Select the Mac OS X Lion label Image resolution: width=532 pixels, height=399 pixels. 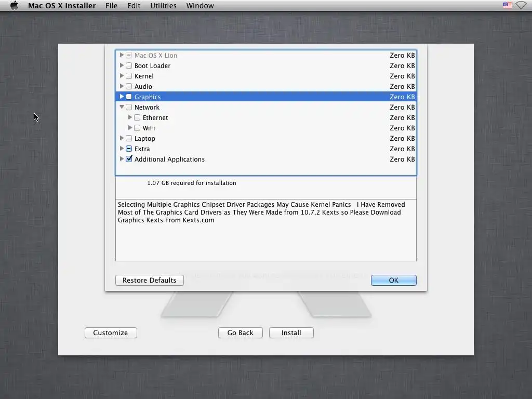coord(156,55)
